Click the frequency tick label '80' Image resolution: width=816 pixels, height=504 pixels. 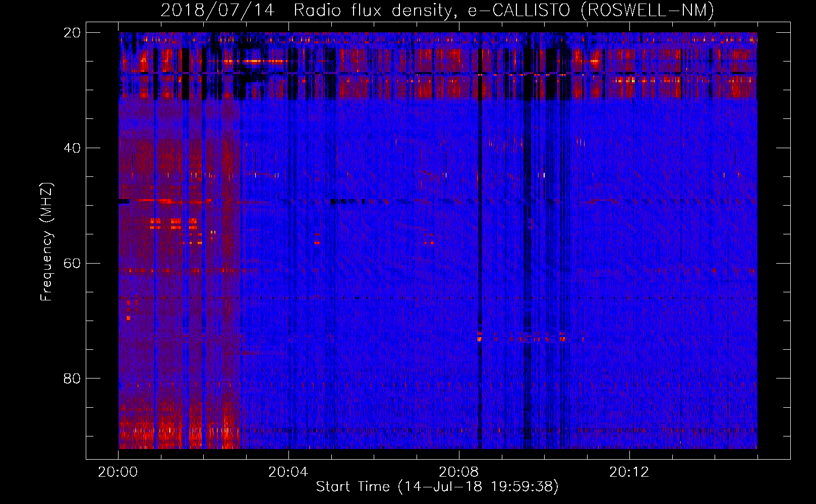(x=72, y=379)
